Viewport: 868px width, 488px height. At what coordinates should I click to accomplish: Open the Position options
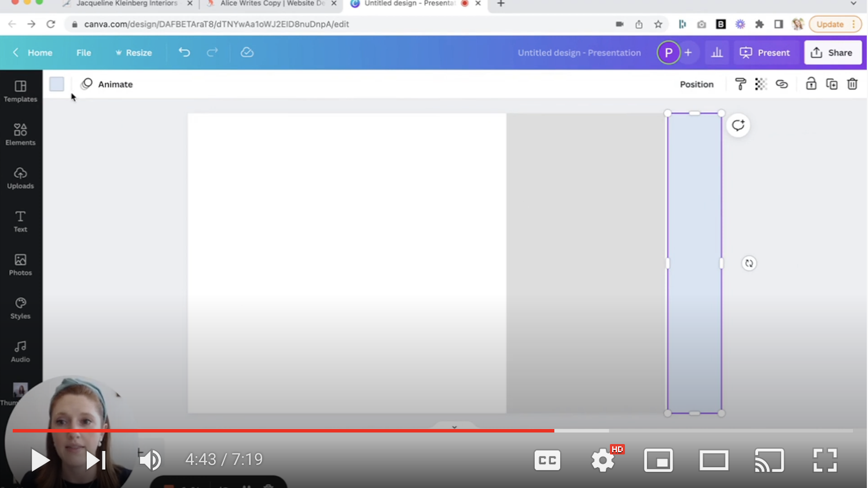click(x=697, y=84)
